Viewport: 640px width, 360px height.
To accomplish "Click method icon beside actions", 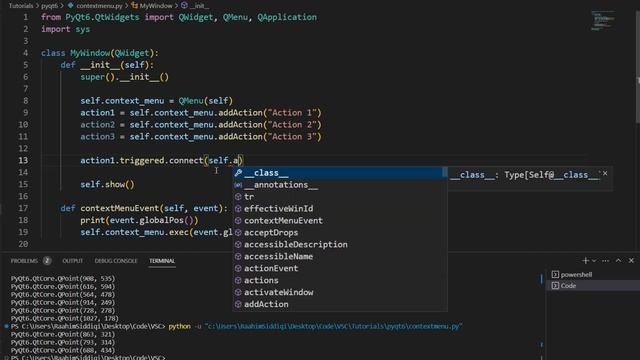I will (238, 280).
